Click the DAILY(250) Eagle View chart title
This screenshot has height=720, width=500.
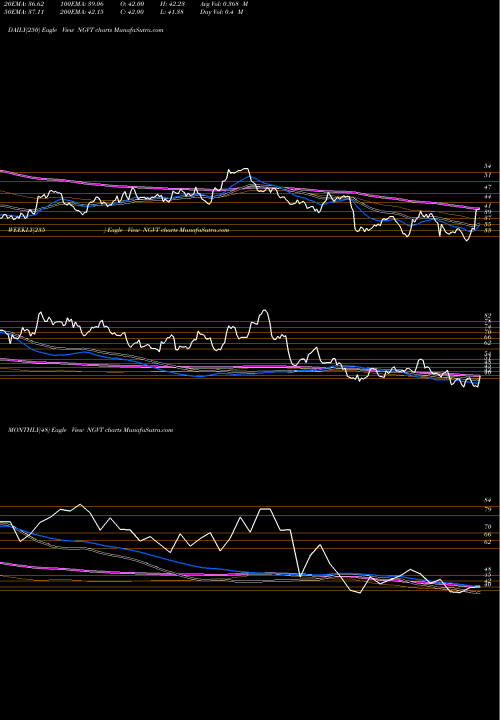point(85,30)
